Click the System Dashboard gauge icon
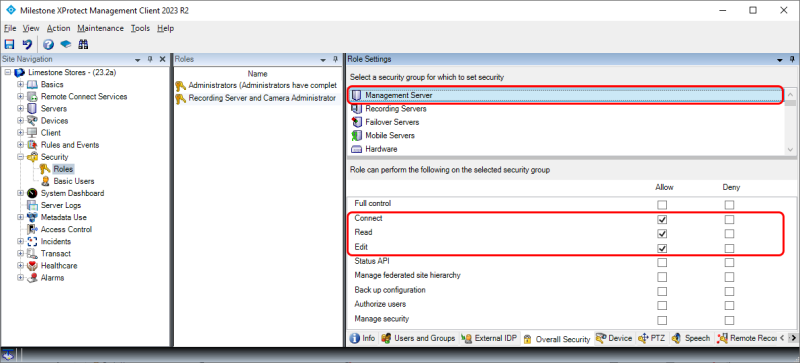Viewport: 800px width, 363px height. (x=32, y=193)
